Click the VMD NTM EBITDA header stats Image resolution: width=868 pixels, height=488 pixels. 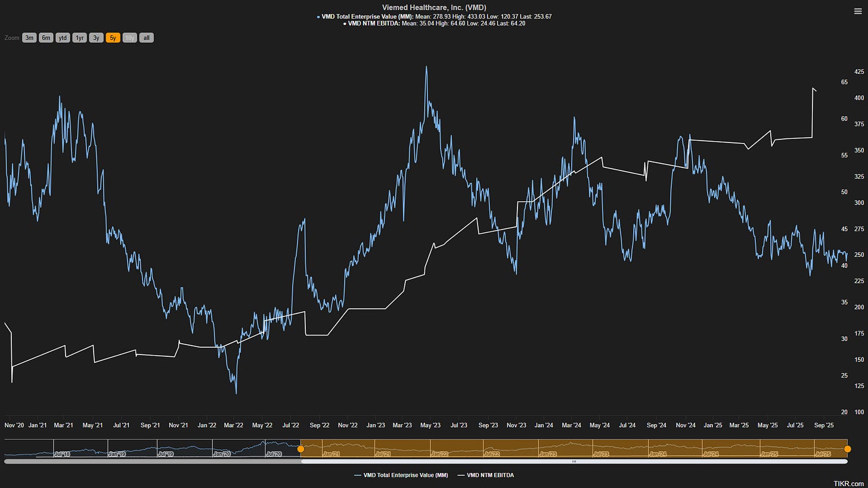point(434,23)
